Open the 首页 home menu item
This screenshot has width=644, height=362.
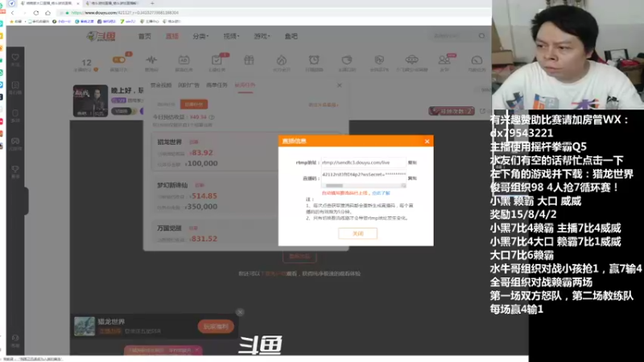(x=145, y=36)
